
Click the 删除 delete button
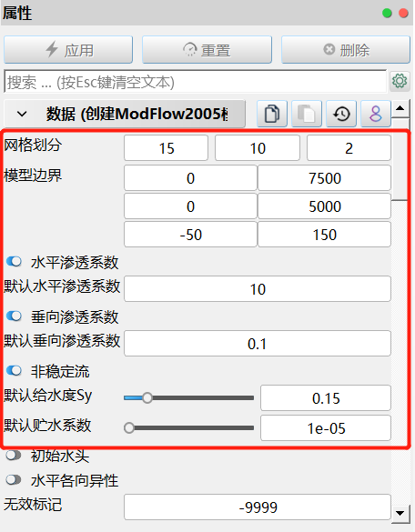(x=346, y=50)
